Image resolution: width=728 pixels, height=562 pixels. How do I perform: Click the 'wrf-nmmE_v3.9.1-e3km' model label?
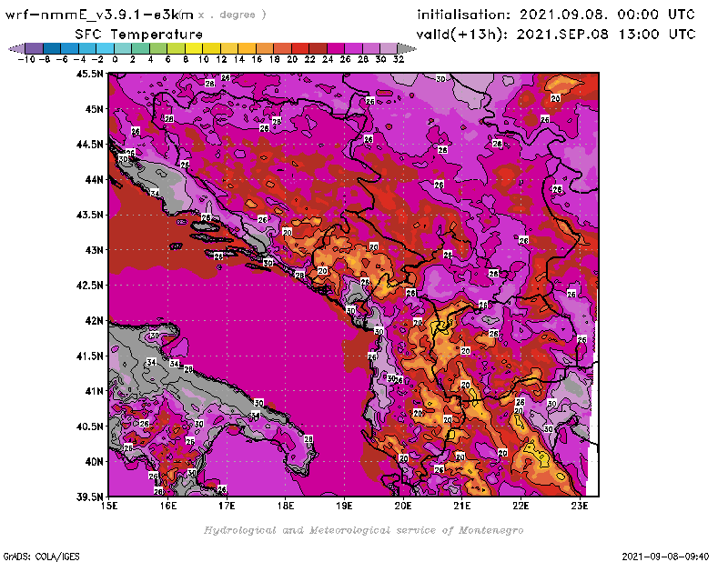[x=98, y=15]
